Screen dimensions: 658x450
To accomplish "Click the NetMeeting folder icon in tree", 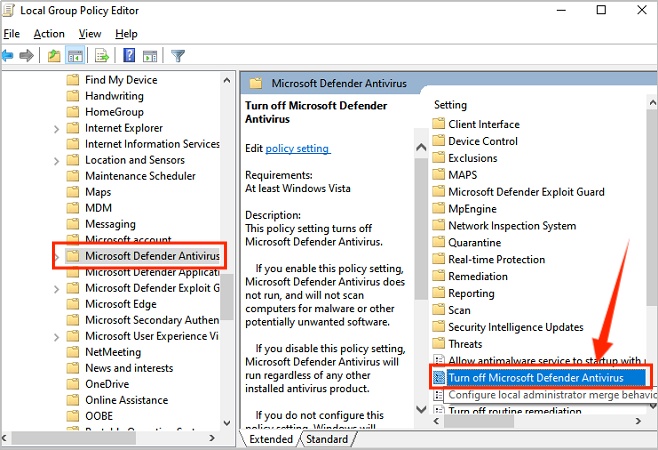I will pos(73,352).
